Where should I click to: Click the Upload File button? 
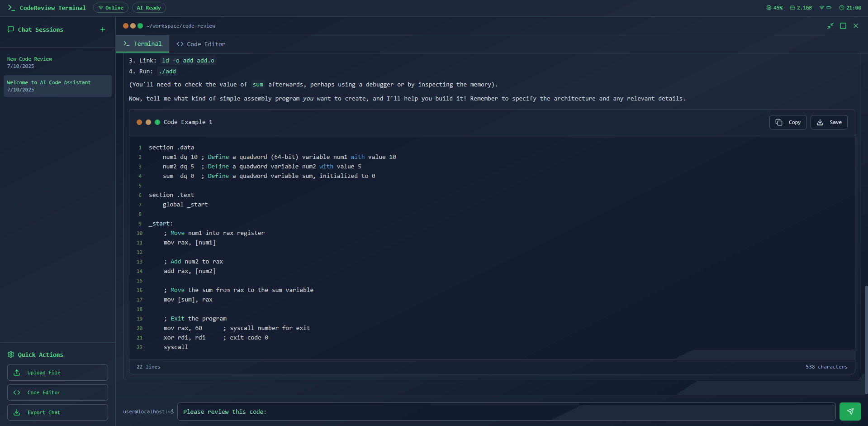pos(57,373)
